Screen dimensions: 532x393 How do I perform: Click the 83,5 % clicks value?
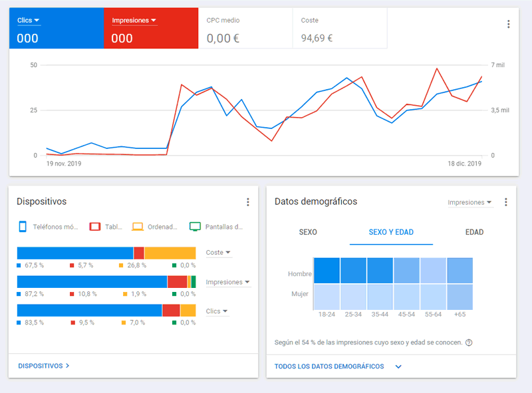34,323
